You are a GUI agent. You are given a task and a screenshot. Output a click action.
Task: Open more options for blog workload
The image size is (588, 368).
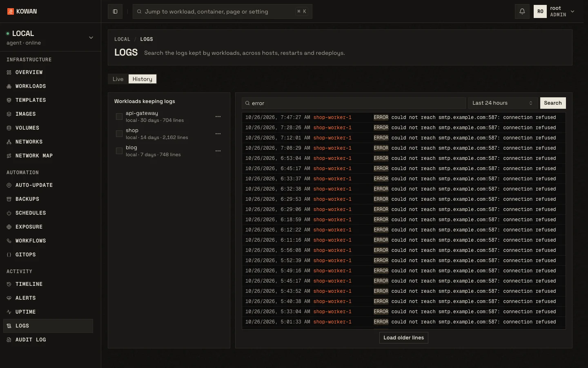218,151
